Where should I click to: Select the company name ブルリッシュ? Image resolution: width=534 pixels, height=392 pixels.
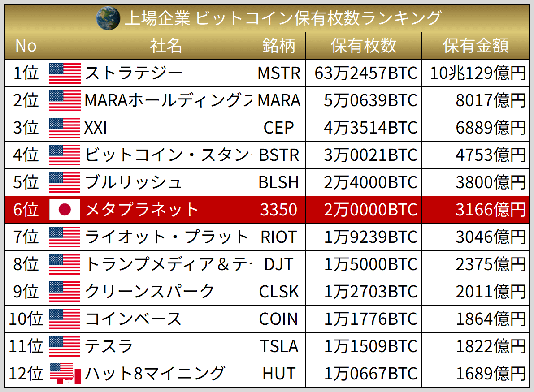click(x=134, y=182)
